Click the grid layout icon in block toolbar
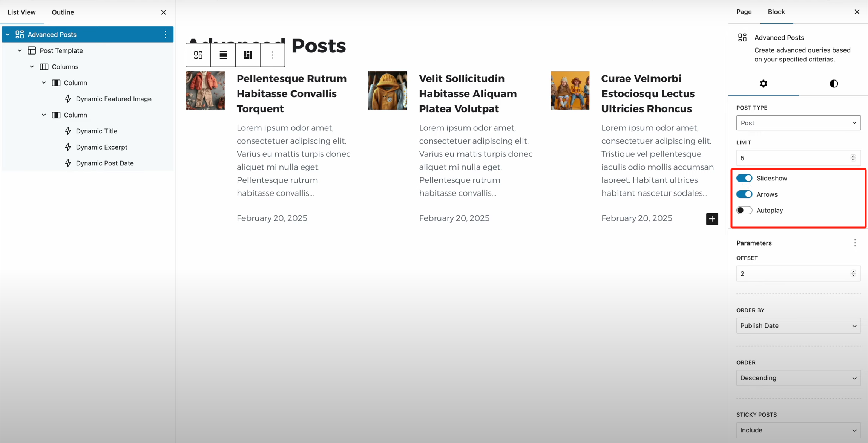The image size is (868, 443). pos(248,55)
